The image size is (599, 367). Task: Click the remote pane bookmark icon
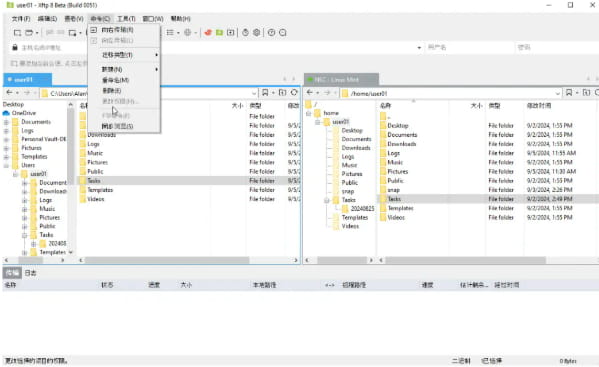569,92
